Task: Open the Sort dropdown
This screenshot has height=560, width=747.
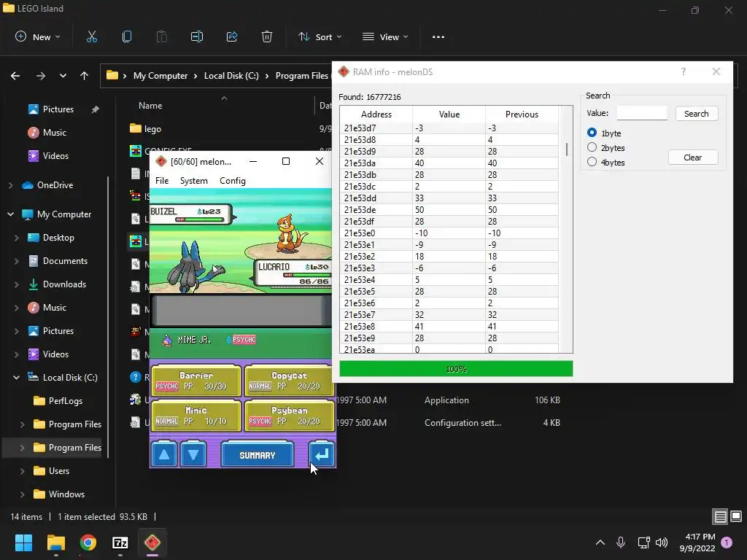Action: pyautogui.click(x=320, y=36)
